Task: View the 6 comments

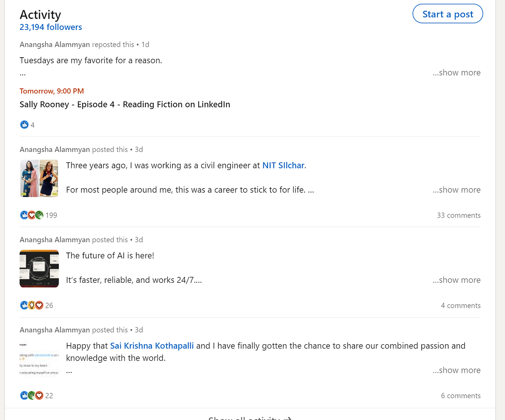Action: [x=460, y=396]
